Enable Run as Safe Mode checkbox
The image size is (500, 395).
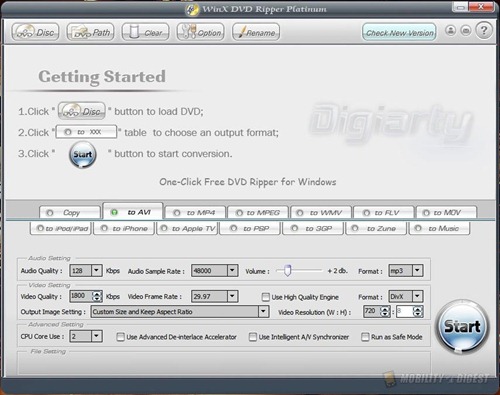(365, 337)
